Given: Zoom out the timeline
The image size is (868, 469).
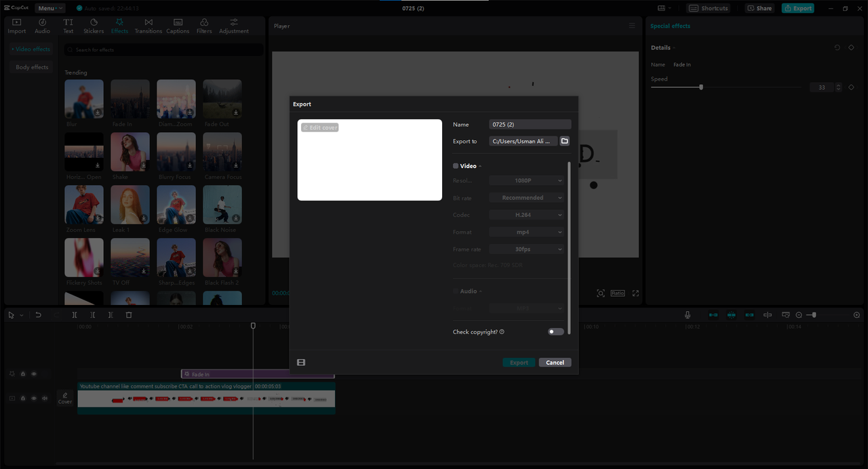Looking at the screenshot, I should click(799, 315).
